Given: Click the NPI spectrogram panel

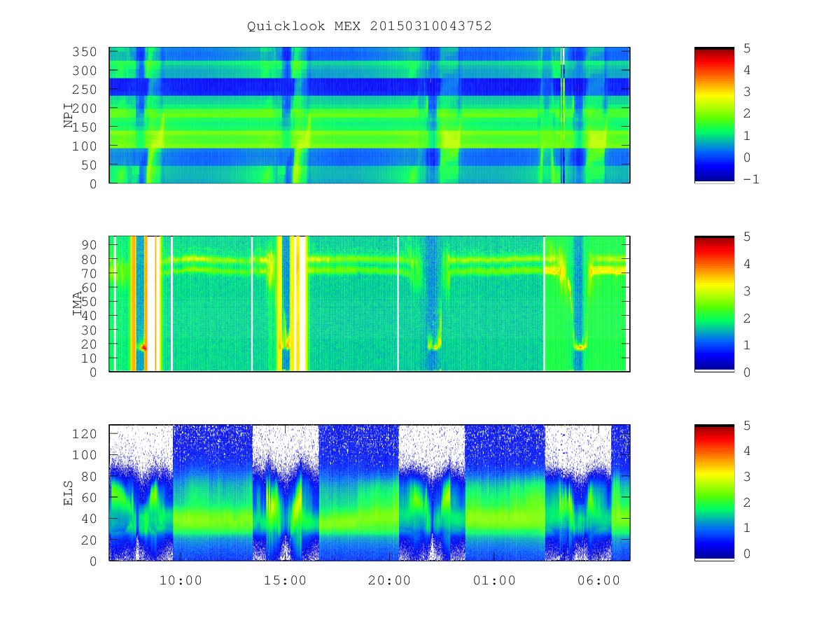Looking at the screenshot, I should click(370, 115).
